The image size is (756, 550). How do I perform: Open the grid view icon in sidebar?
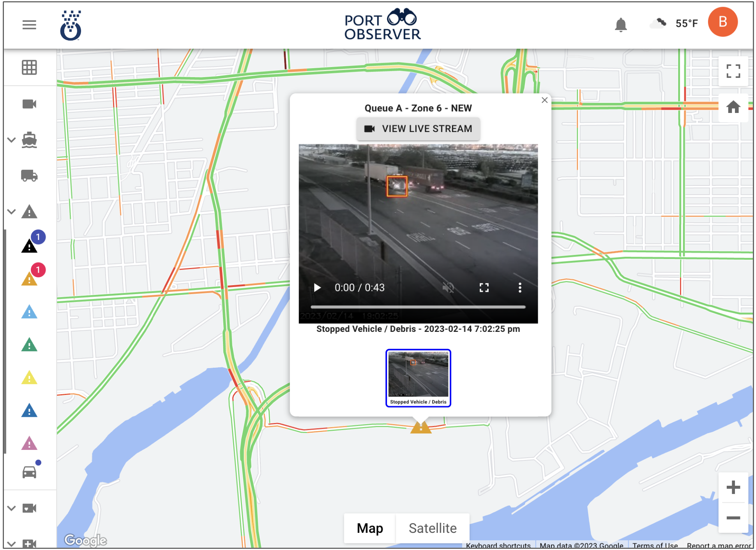[29, 68]
